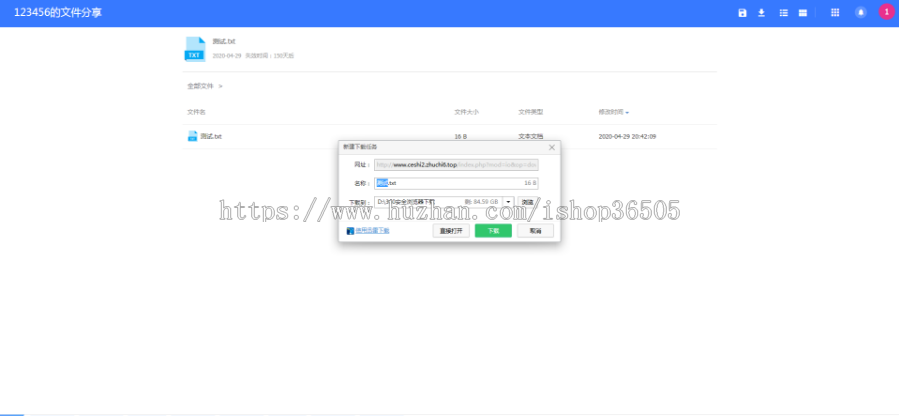Image resolution: width=900 pixels, height=416 pixels.
Task: Sort by 修改时间 column header
Action: tap(613, 112)
